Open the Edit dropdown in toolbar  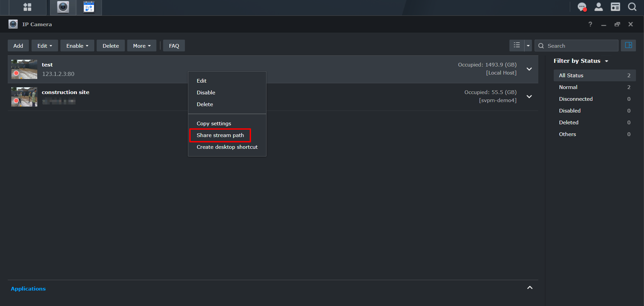tap(44, 45)
